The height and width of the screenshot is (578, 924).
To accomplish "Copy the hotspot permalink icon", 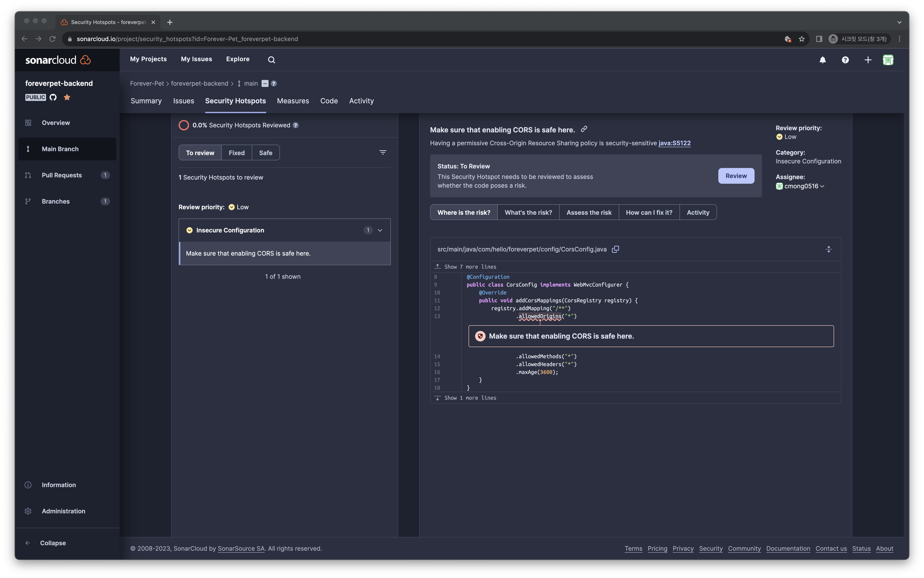I will point(584,129).
